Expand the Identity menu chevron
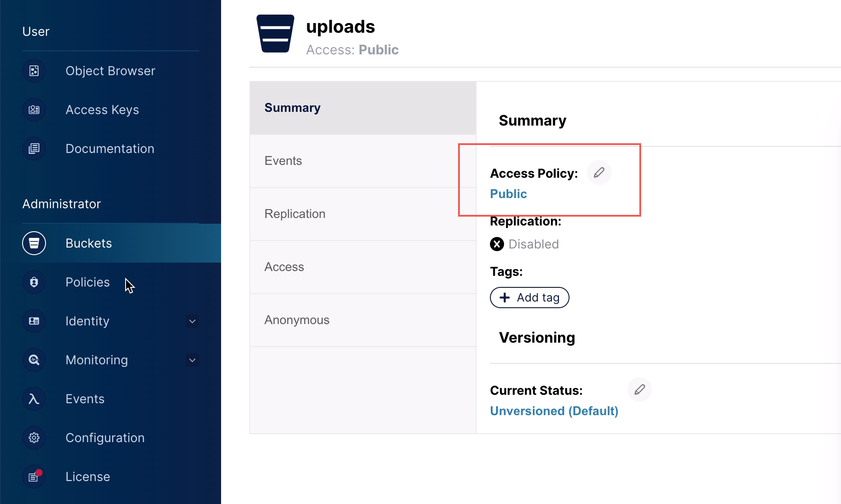841x504 pixels. [x=192, y=321]
